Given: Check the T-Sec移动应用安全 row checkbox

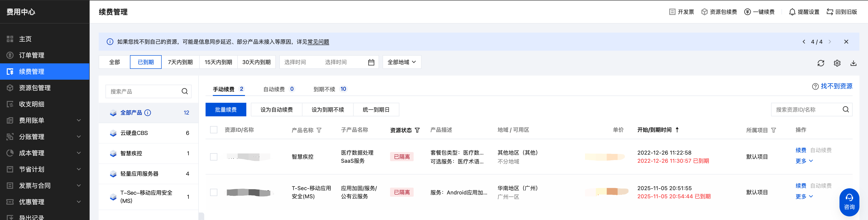Looking at the screenshot, I should coord(214,192).
